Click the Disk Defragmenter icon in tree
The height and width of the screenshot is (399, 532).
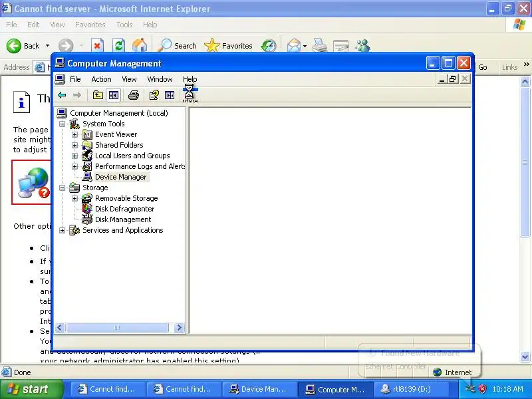pyautogui.click(x=87, y=209)
